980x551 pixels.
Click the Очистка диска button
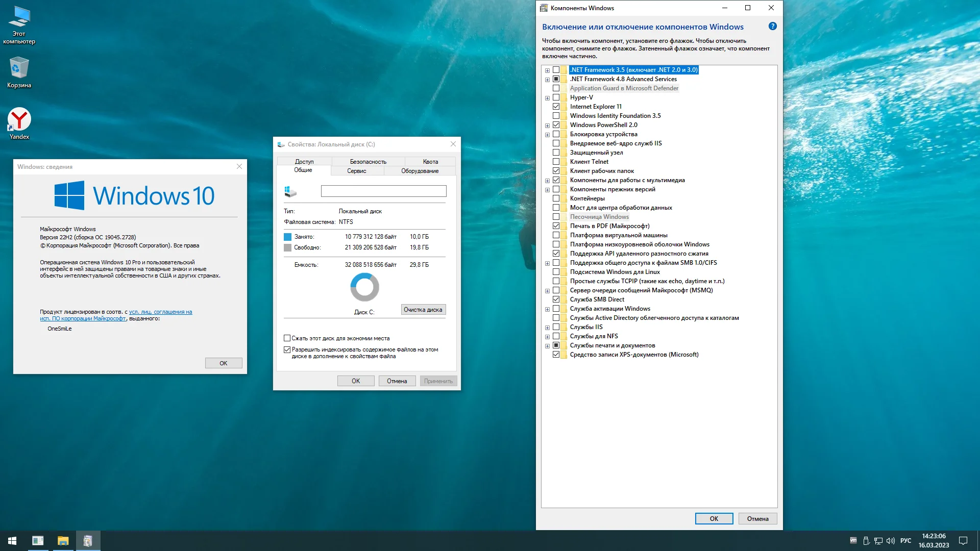point(423,310)
